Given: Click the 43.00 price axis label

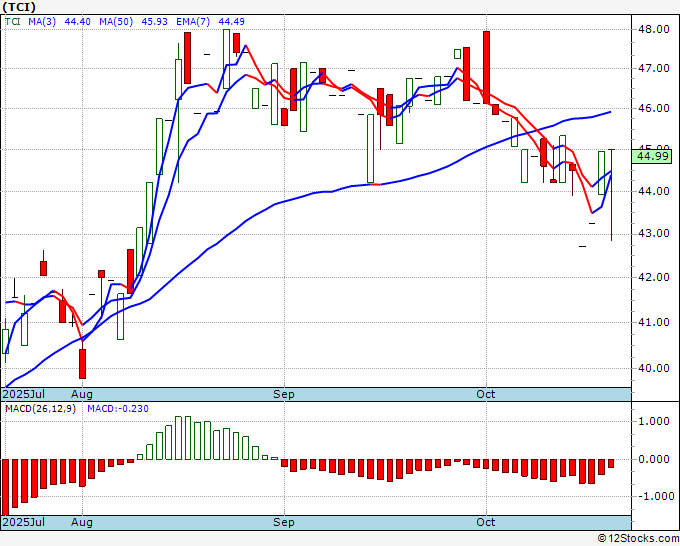Looking at the screenshot, I should [x=654, y=233].
